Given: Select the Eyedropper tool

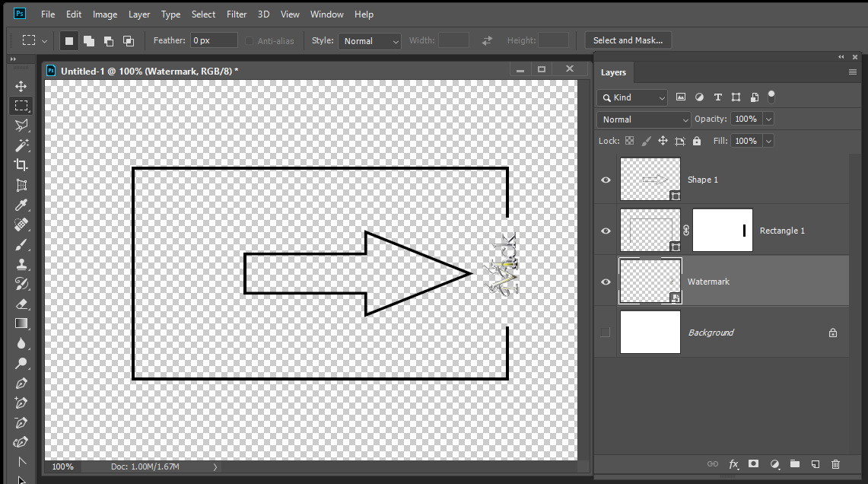Looking at the screenshot, I should click(x=21, y=205).
